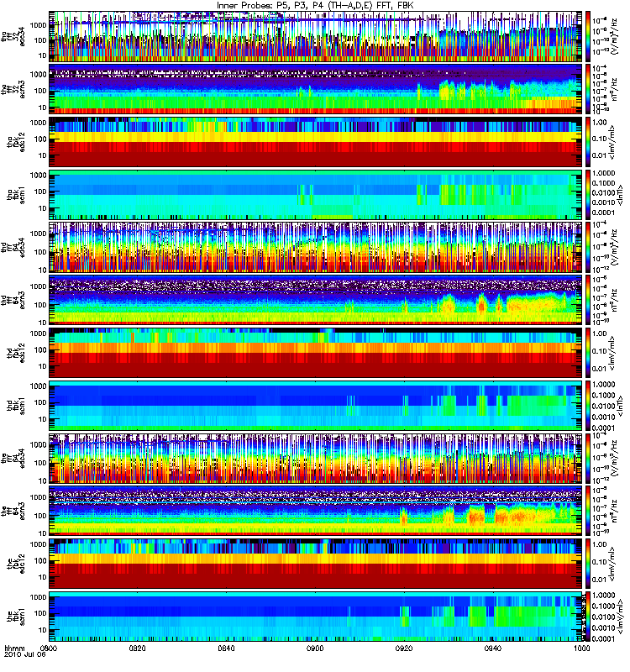Click the 'thd fbk edc12' y-axis label

click(16, 353)
